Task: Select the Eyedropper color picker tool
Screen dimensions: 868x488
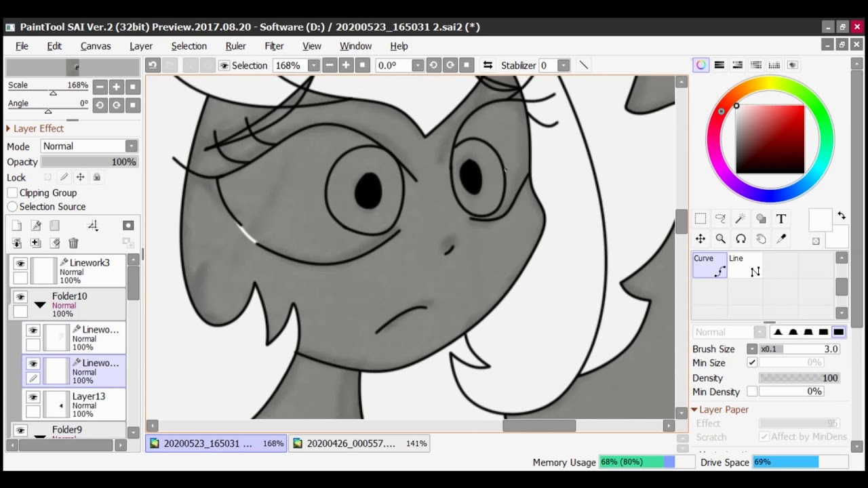Action: [x=781, y=239]
